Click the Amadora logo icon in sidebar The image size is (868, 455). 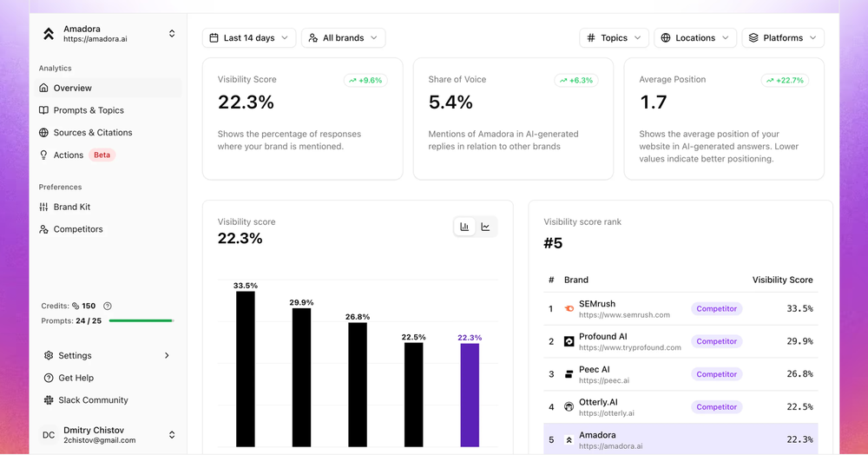point(49,35)
